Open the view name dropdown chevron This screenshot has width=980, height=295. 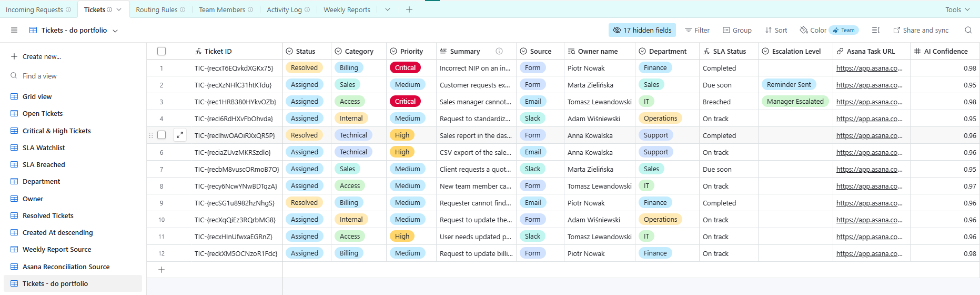(x=115, y=31)
